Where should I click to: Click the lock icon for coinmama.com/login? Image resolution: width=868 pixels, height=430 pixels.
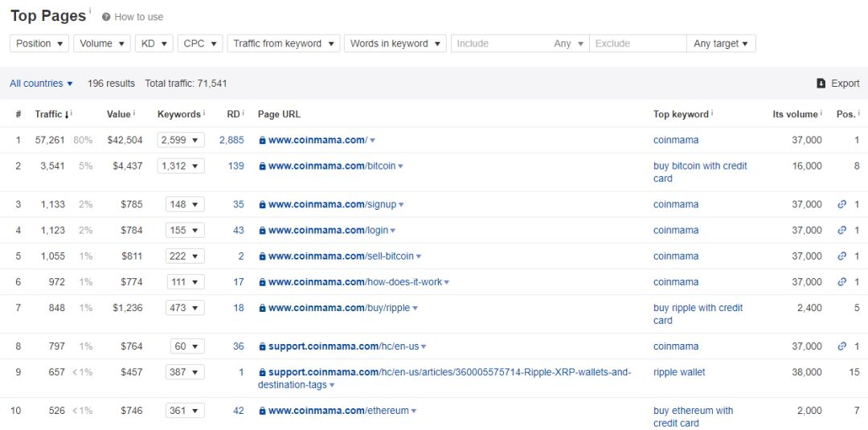(x=262, y=231)
